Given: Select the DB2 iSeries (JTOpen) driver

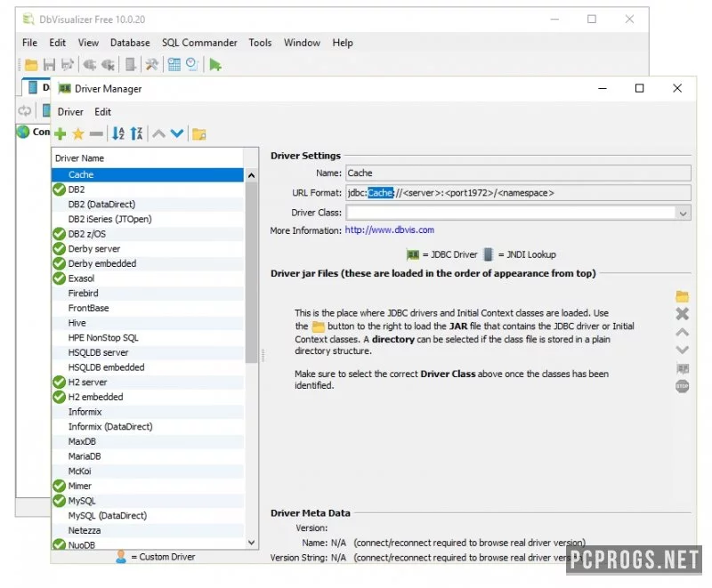Looking at the screenshot, I should coord(148,219).
